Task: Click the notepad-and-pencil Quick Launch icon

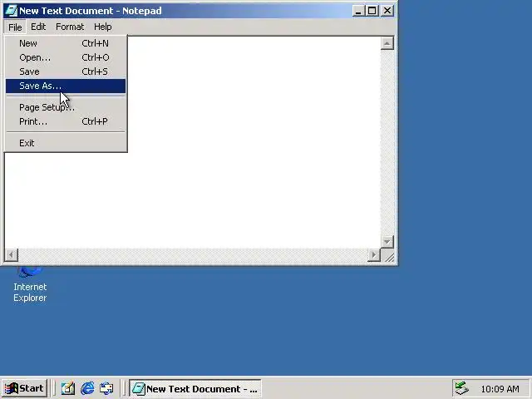Action: click(x=68, y=388)
